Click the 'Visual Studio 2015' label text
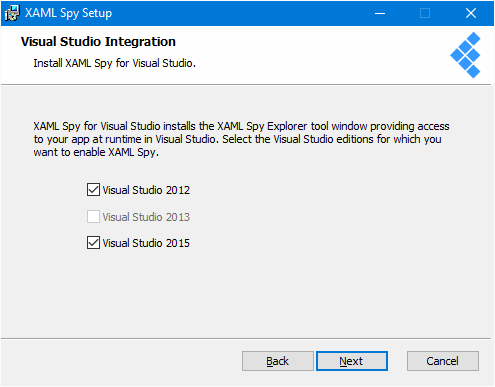The height and width of the screenshot is (387, 495). pos(146,243)
